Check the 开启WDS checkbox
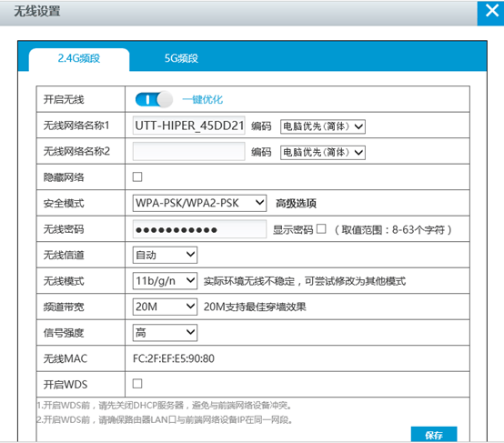Image resolution: width=504 pixels, height=443 pixels. pos(137,384)
